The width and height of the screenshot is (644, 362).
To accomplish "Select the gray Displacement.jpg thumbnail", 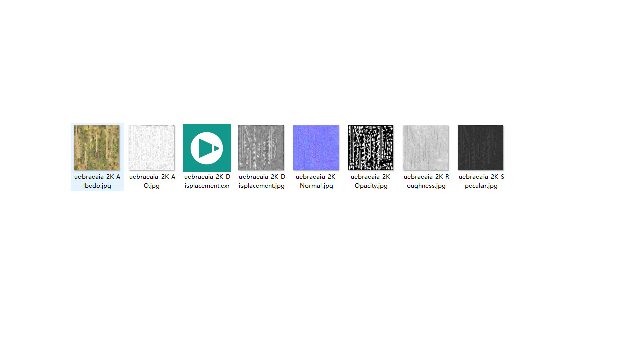I will pyautogui.click(x=261, y=148).
